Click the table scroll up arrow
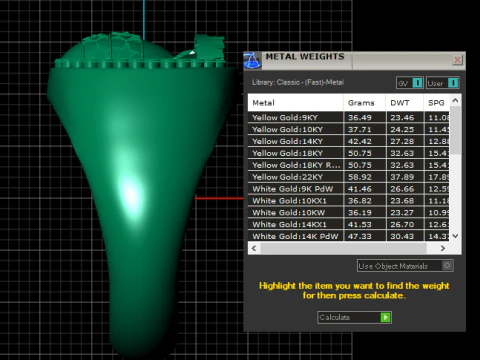The image size is (480, 360). 455,100
